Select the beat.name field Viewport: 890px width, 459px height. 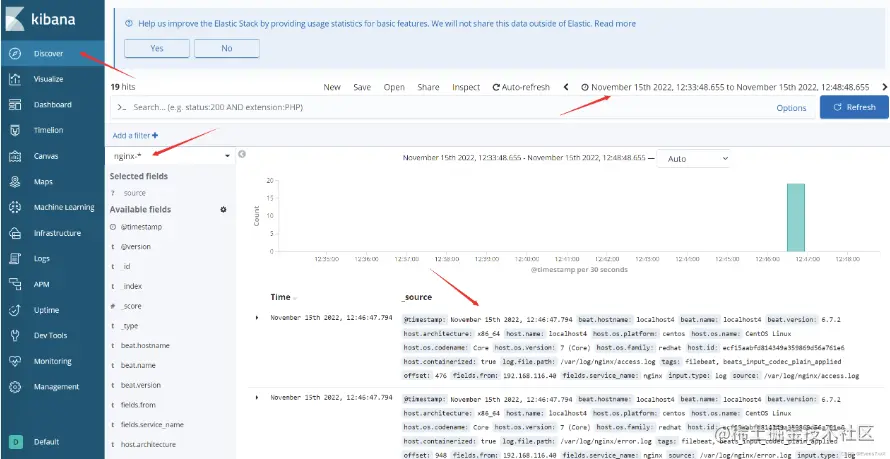138,365
